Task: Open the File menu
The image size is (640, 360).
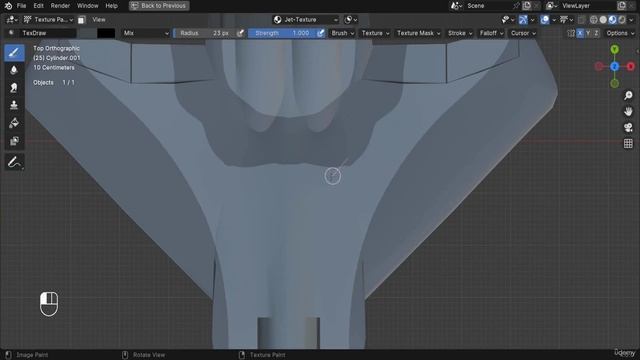Action: [21, 6]
